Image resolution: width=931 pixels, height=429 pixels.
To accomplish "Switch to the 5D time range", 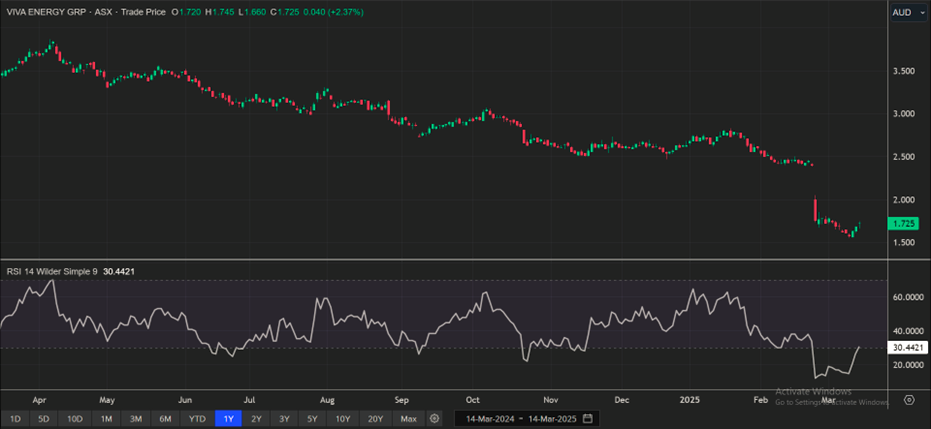I will click(43, 418).
